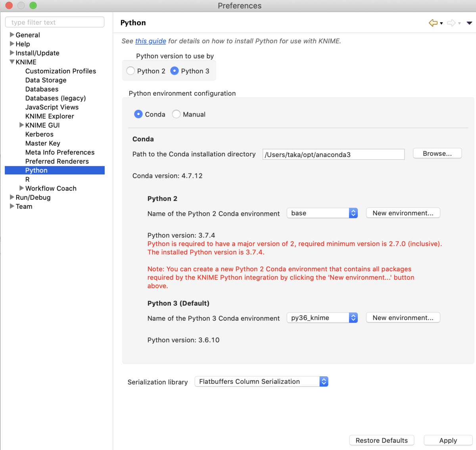The width and height of the screenshot is (476, 450).
Task: Click the Apply button
Action: click(x=448, y=440)
